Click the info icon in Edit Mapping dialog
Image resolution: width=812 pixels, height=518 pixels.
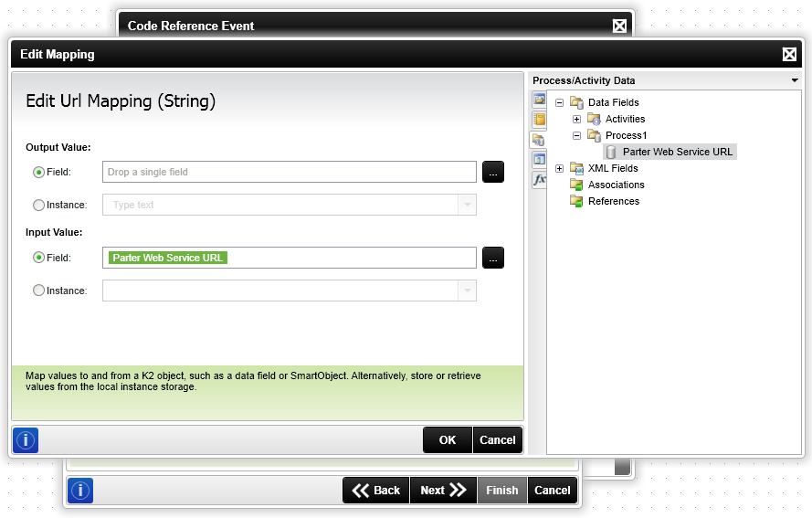pos(26,440)
